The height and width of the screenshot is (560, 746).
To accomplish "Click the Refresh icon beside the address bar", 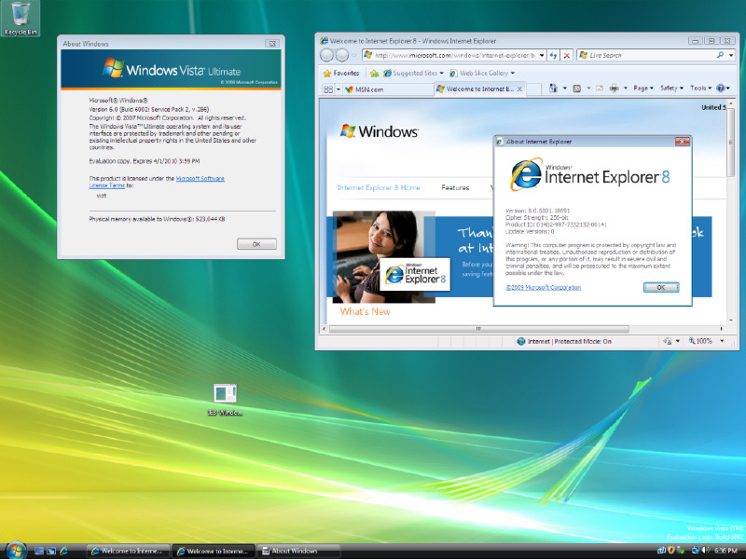I will point(553,56).
